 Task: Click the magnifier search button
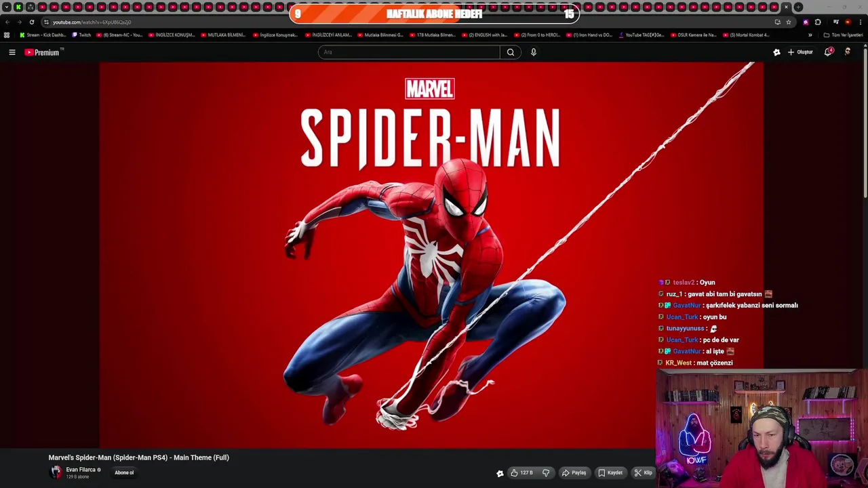(511, 52)
